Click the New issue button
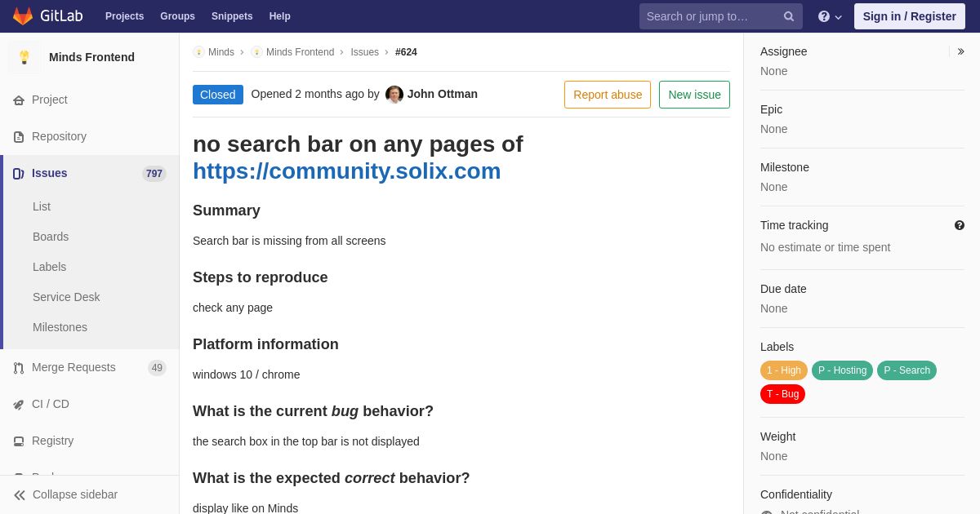Image resolution: width=980 pixels, height=514 pixels. pyautogui.click(x=694, y=95)
